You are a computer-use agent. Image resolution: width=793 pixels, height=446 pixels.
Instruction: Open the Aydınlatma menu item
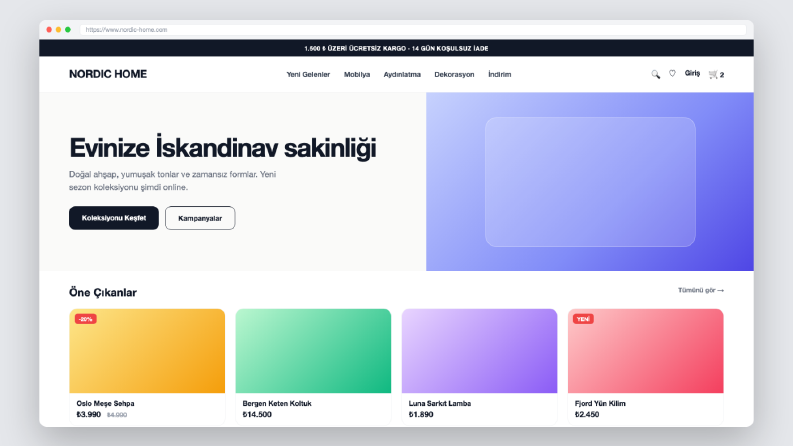pyautogui.click(x=402, y=74)
